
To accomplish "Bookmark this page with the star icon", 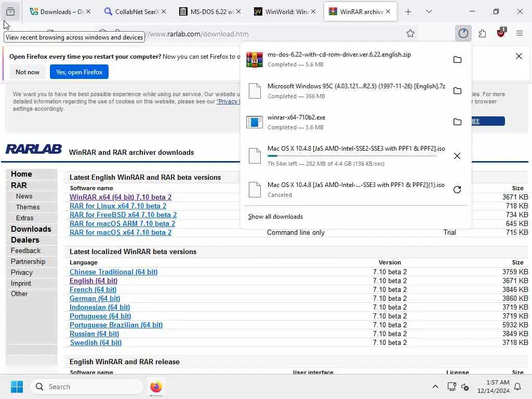I will click(x=410, y=33).
